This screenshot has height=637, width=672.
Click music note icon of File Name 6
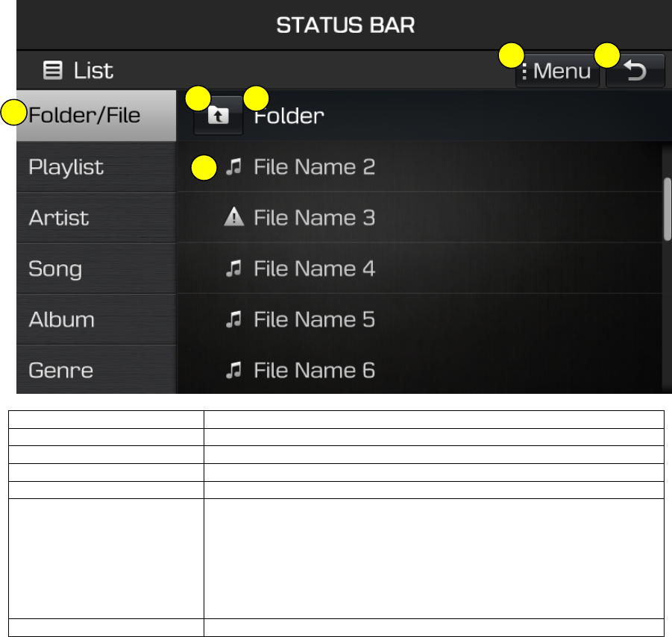coord(234,371)
